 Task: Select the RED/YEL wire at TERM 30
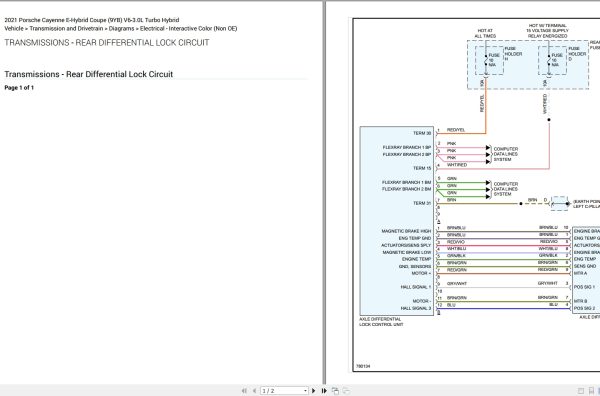click(x=461, y=133)
